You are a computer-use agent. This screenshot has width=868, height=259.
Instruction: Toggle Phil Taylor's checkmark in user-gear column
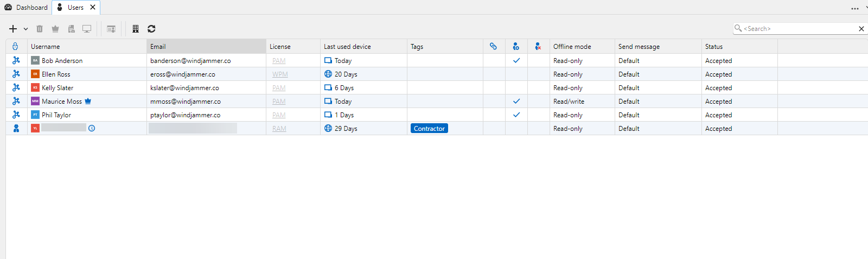pyautogui.click(x=516, y=115)
